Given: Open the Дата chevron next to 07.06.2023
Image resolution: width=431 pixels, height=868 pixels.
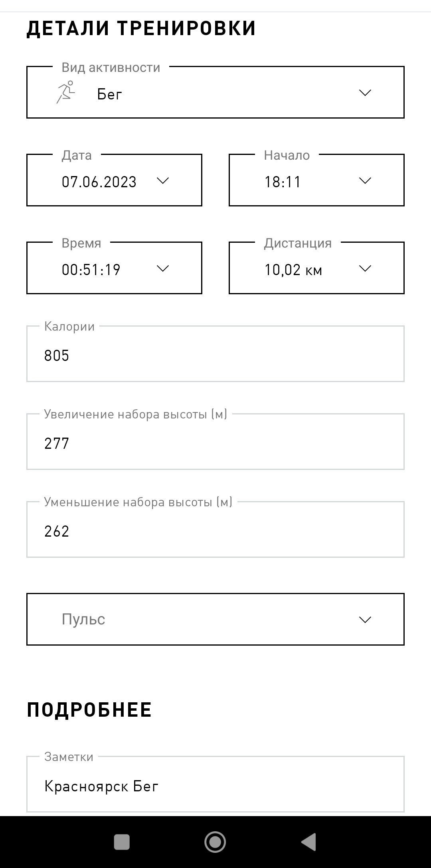Looking at the screenshot, I should coord(162,180).
